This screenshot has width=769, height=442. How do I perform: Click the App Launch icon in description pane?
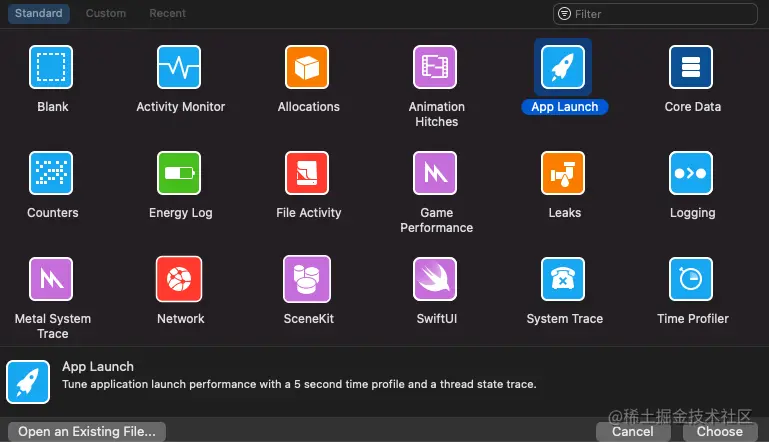pos(28,382)
